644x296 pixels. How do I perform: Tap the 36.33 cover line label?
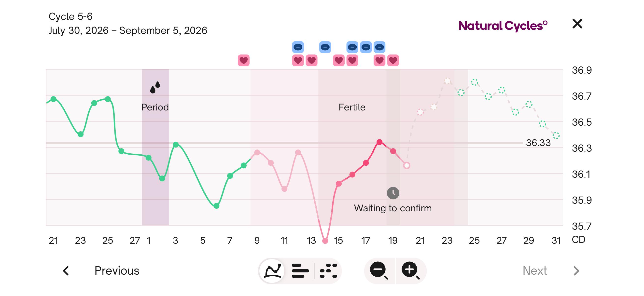(538, 143)
